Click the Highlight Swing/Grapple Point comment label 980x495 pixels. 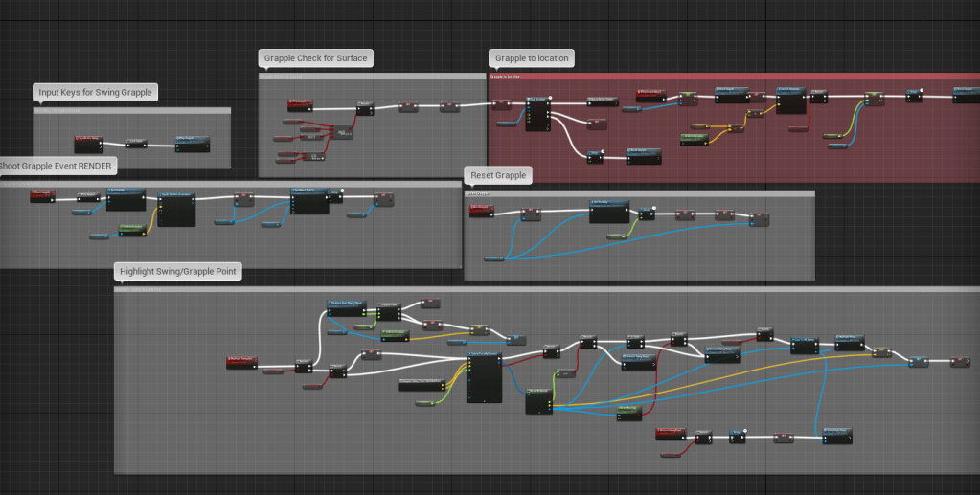[x=177, y=272]
